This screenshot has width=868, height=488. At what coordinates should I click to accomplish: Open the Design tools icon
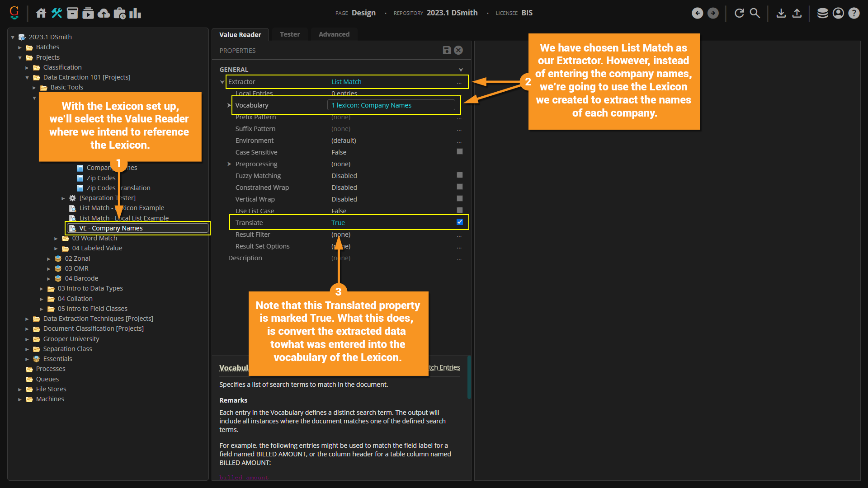57,13
